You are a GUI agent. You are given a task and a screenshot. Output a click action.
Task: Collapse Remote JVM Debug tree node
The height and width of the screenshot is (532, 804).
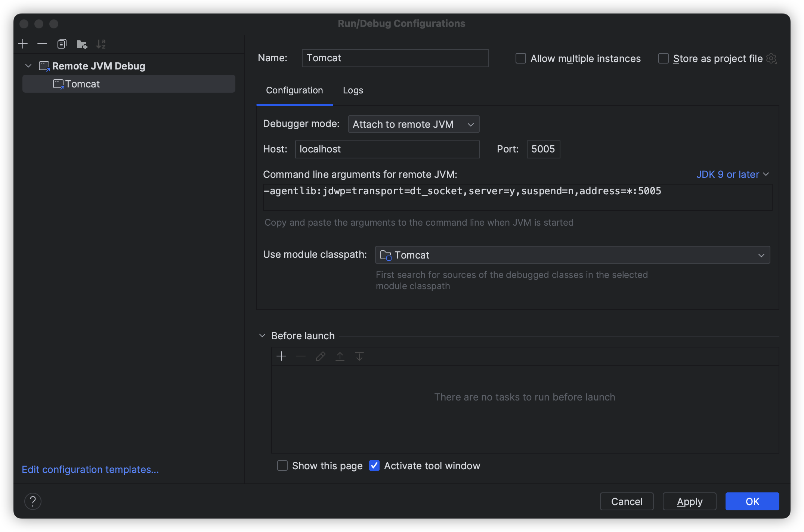pyautogui.click(x=28, y=66)
